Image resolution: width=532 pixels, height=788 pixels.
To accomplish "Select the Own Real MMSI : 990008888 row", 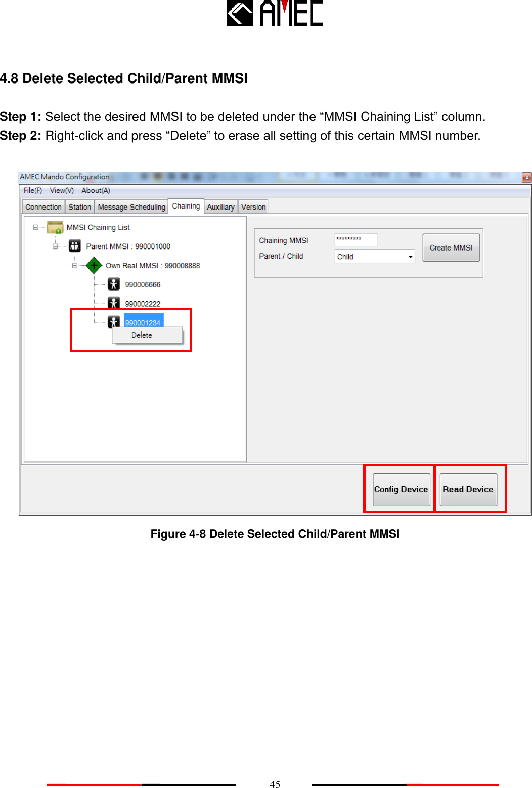I will pyautogui.click(x=153, y=266).
